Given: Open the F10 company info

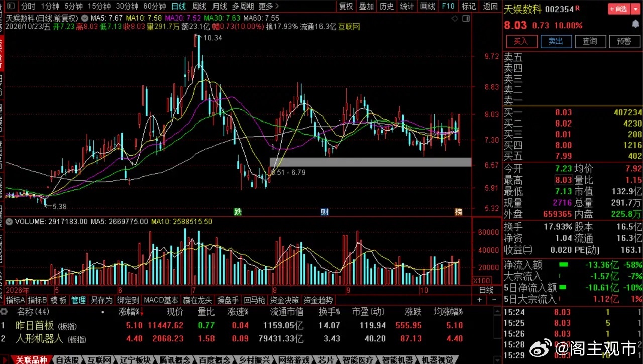Looking at the screenshot, I should (x=448, y=6).
